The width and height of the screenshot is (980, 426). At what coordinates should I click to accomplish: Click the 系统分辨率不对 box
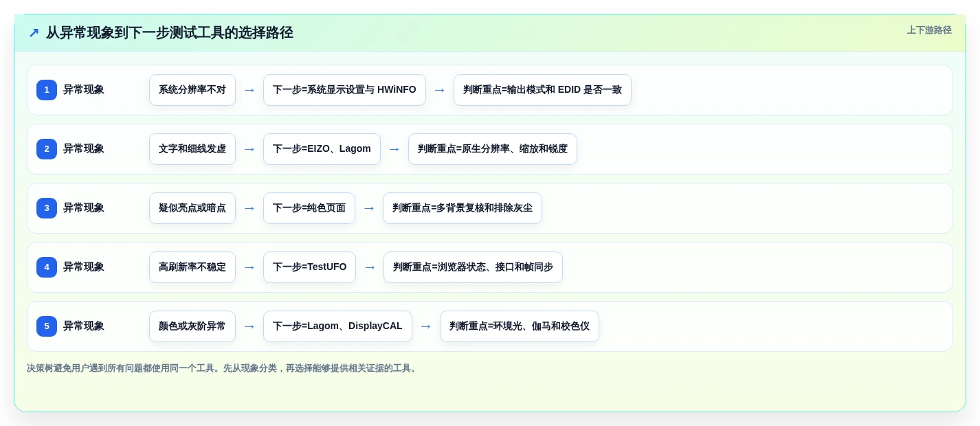(x=192, y=90)
